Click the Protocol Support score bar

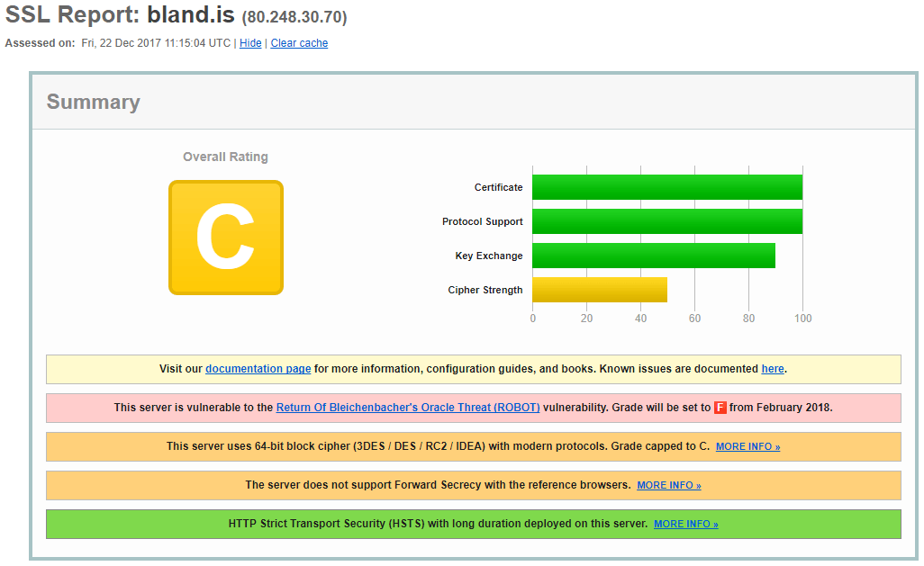click(x=667, y=221)
